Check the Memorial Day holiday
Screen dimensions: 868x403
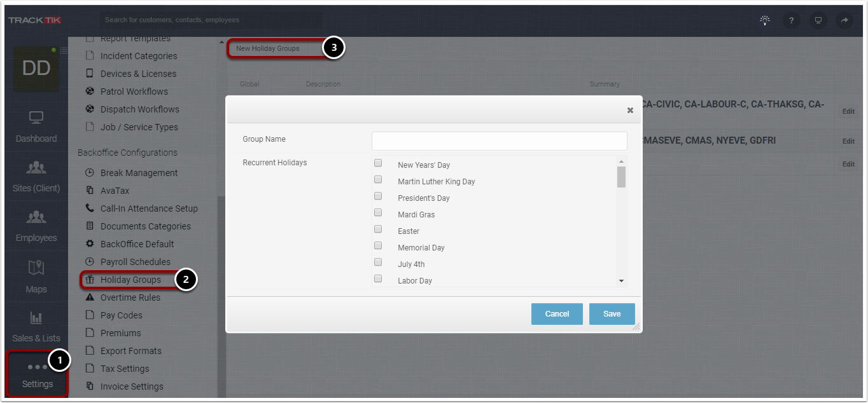(x=378, y=246)
